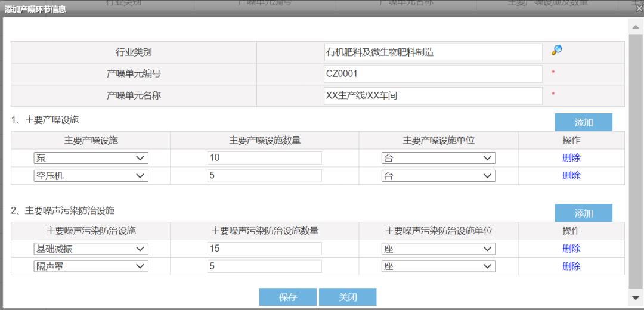This screenshot has height=310, width=644.
Task: Click the 产噪单元名称 input field
Action: (433, 95)
